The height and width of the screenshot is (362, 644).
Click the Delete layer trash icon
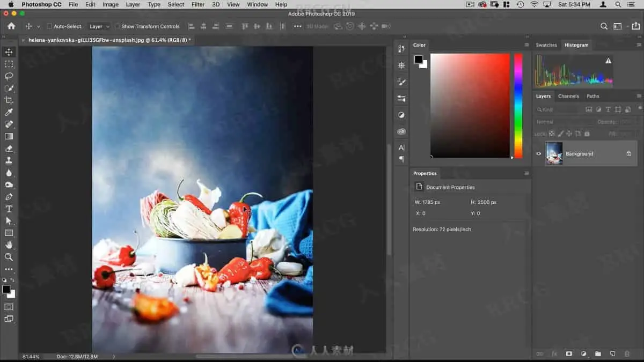627,354
